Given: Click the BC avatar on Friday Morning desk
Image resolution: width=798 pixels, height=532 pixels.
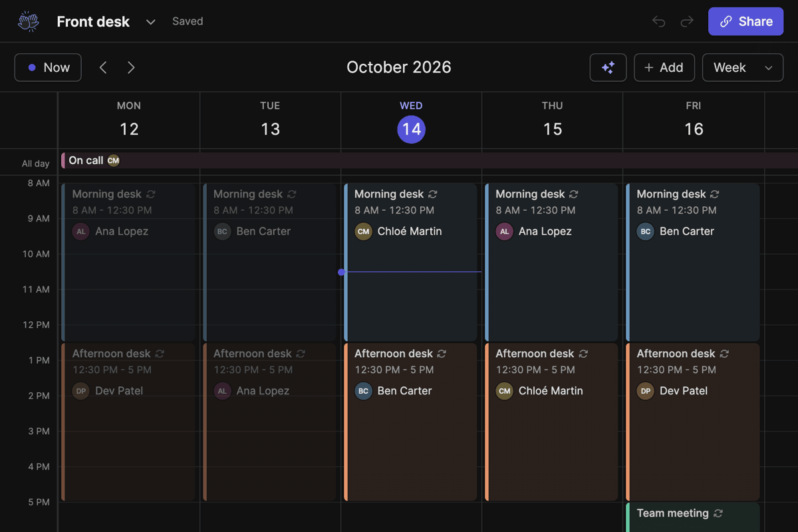Looking at the screenshot, I should [645, 231].
